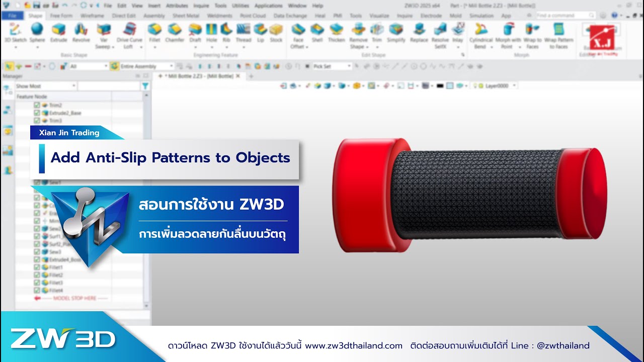Expand the Thread tool dropdown arrow
This screenshot has height=362, width=644.
243,47
